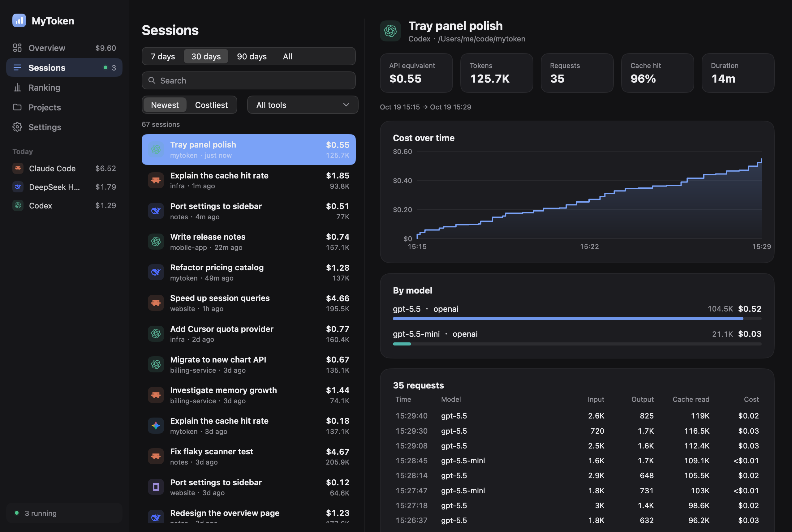This screenshot has width=792, height=532.
Task: Click the icon of the Refactor pricing catalog session
Action: coord(156,272)
